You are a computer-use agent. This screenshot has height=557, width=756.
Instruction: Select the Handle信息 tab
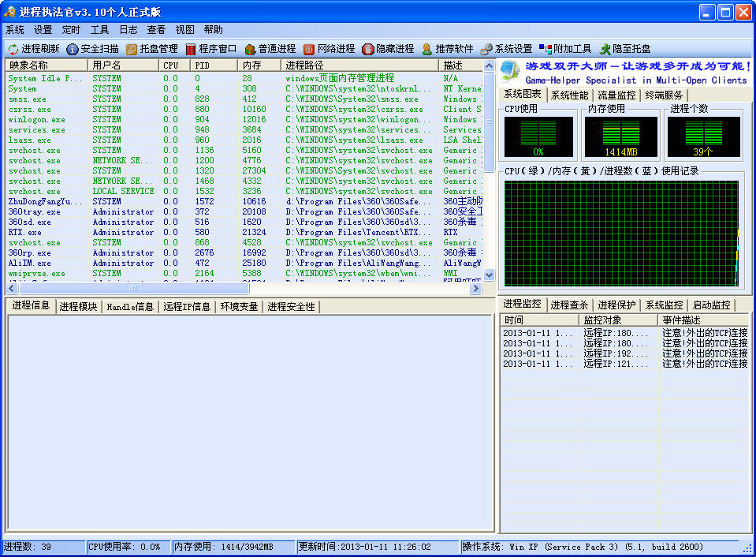(130, 306)
